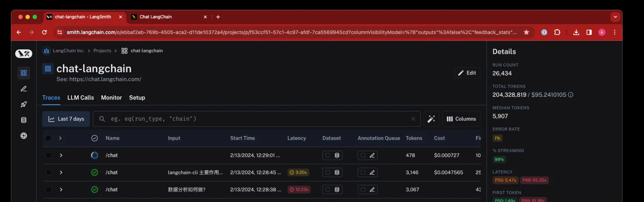This screenshot has width=644, height=202.
Task: Add 478-token trace to dataset icon
Action: (x=337, y=155)
